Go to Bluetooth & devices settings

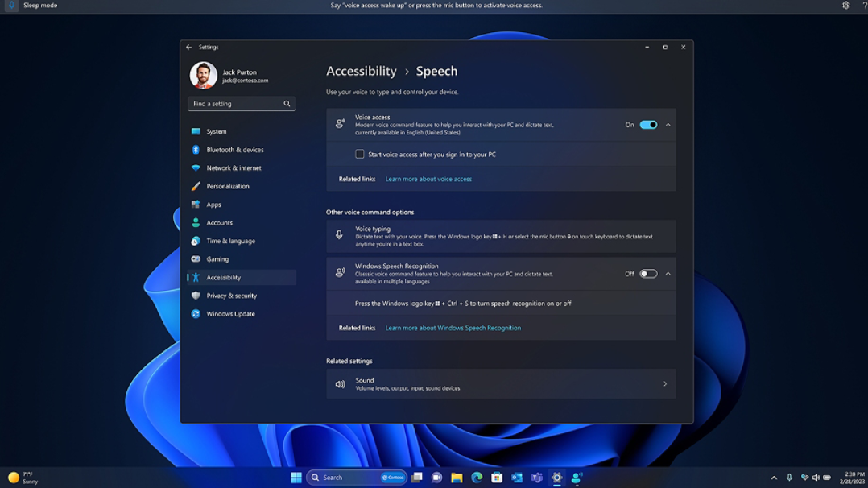242,150
